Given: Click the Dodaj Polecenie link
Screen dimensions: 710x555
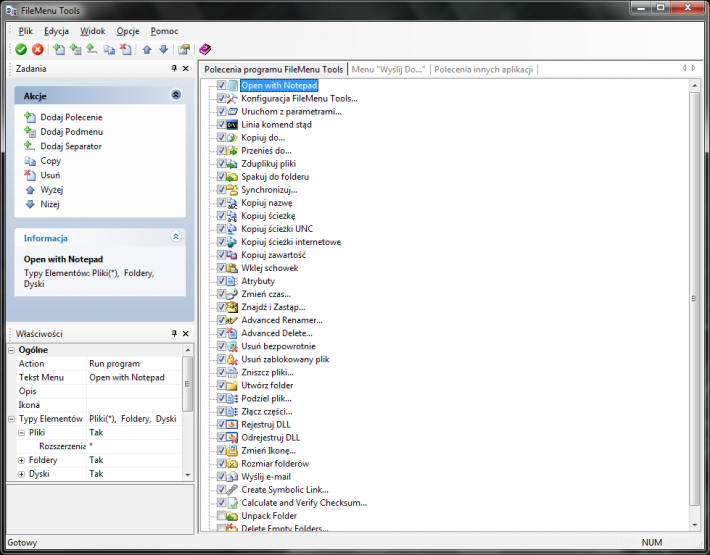Looking at the screenshot, I should 71,117.
